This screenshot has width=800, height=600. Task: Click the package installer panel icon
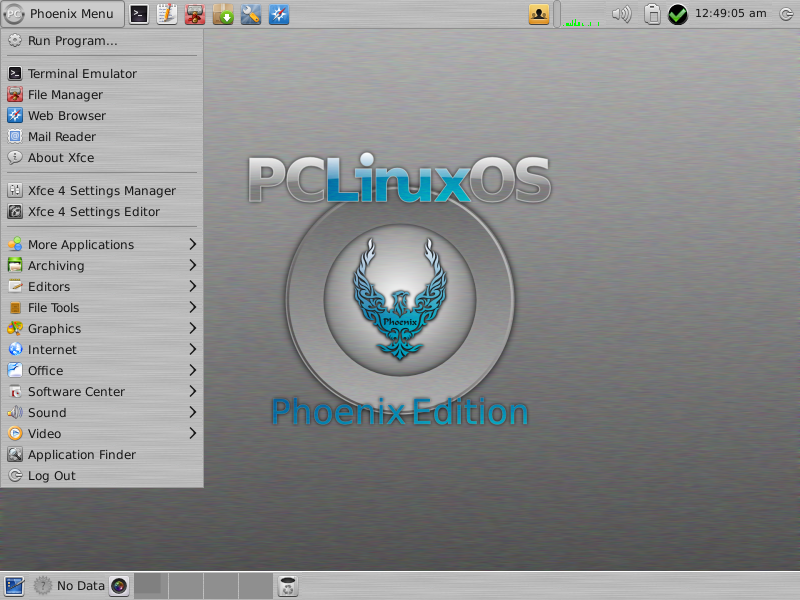[223, 14]
